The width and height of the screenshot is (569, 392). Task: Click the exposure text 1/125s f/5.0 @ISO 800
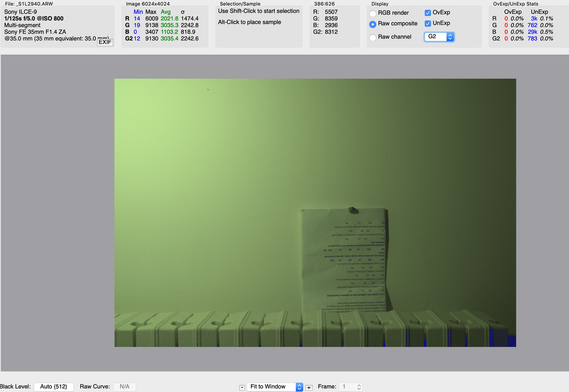pos(34,19)
